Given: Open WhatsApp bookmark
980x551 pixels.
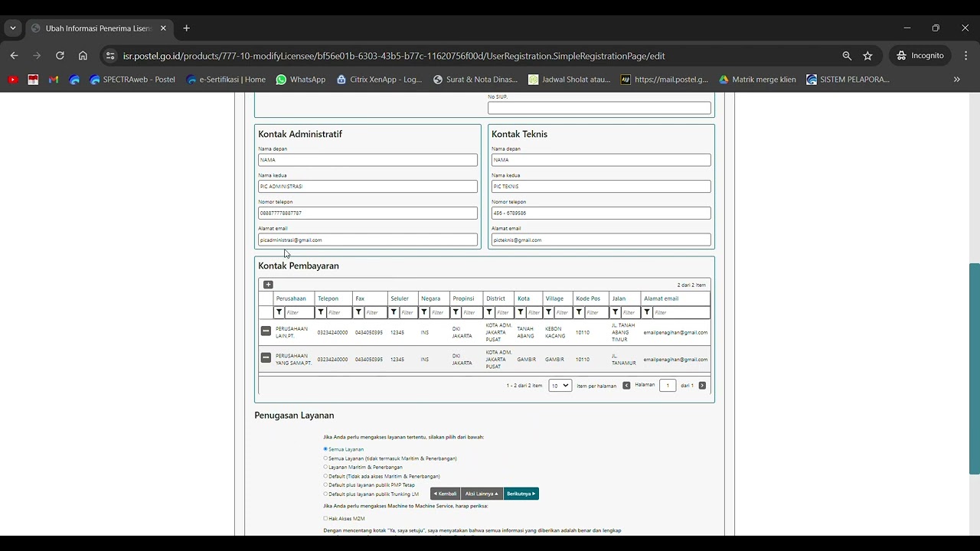Looking at the screenshot, I should (x=301, y=80).
